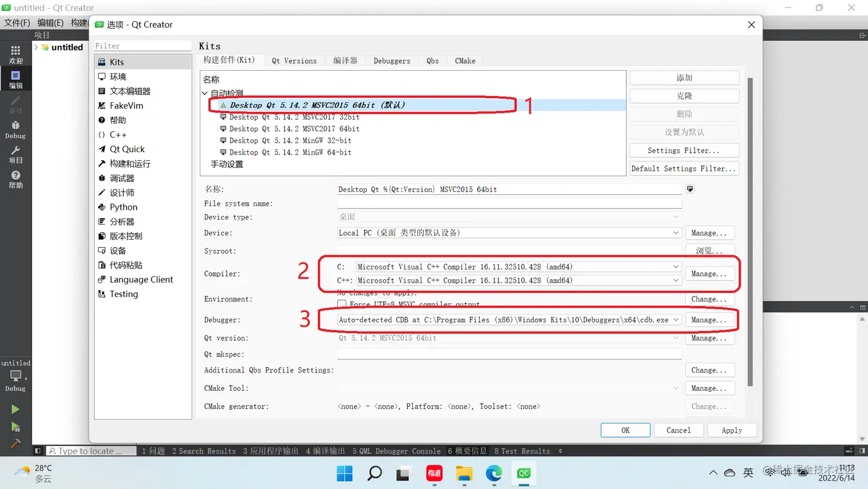Click the kit name 名称 input field
The image size is (868, 489).
(x=509, y=189)
